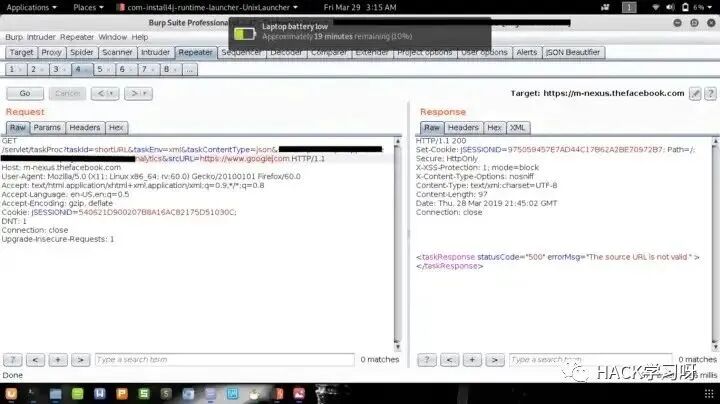Show the request Headers view
This screenshot has width=720, height=404.
[85, 128]
